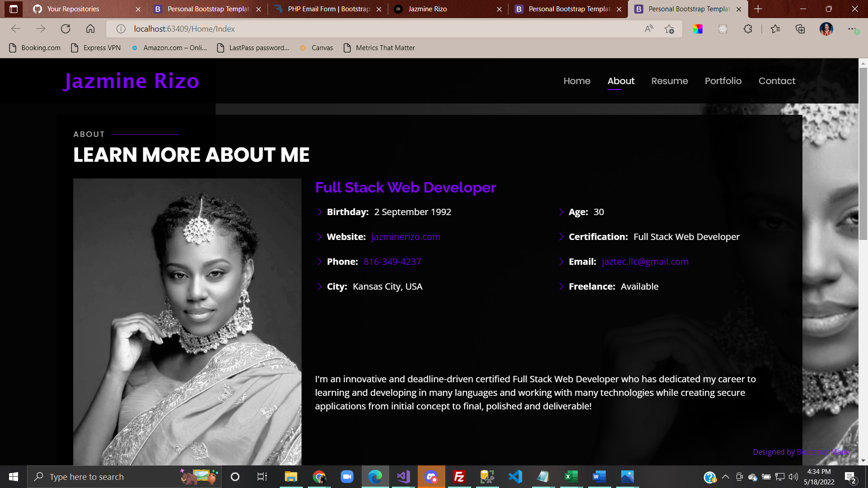Add page to favorites star icon
Screen dimensions: 868x488
[x=670, y=29]
